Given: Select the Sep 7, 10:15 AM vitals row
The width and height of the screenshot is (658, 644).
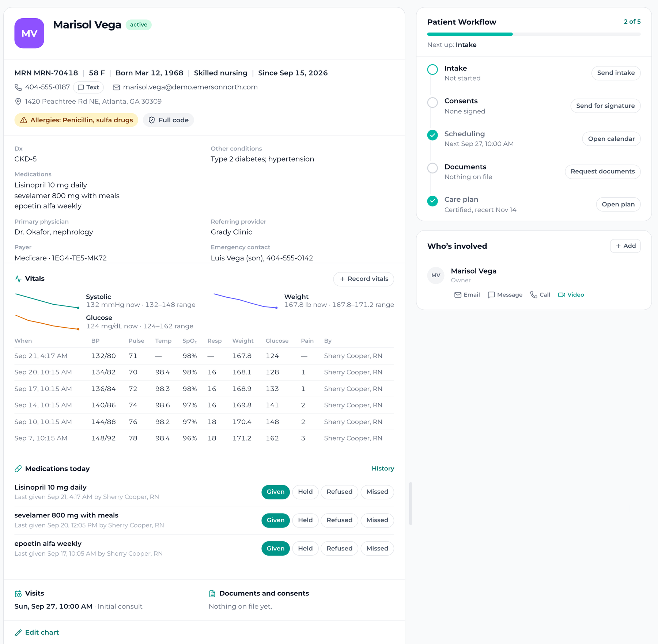Looking at the screenshot, I should pyautogui.click(x=204, y=438).
